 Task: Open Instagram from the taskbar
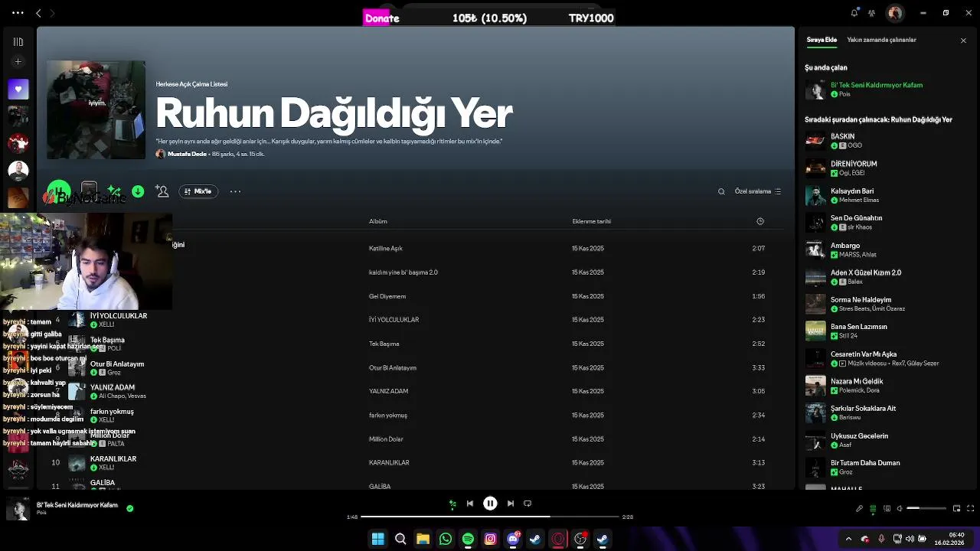(x=491, y=539)
